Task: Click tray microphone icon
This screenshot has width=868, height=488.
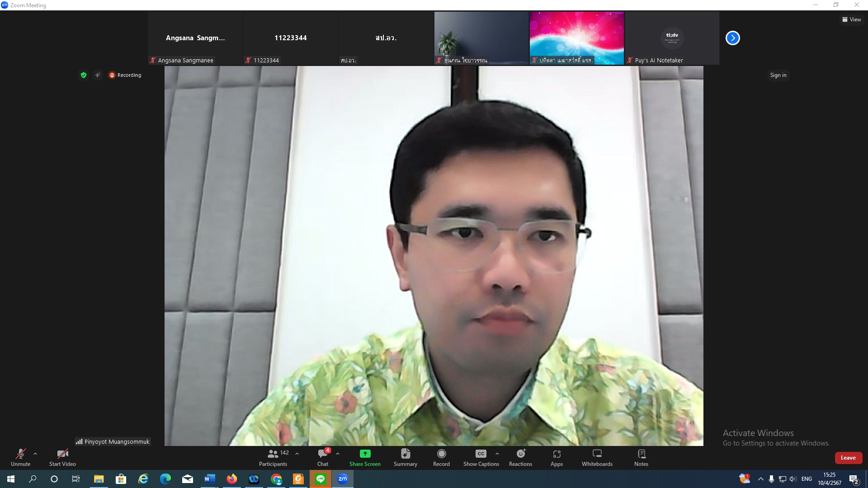Action: tap(771, 479)
